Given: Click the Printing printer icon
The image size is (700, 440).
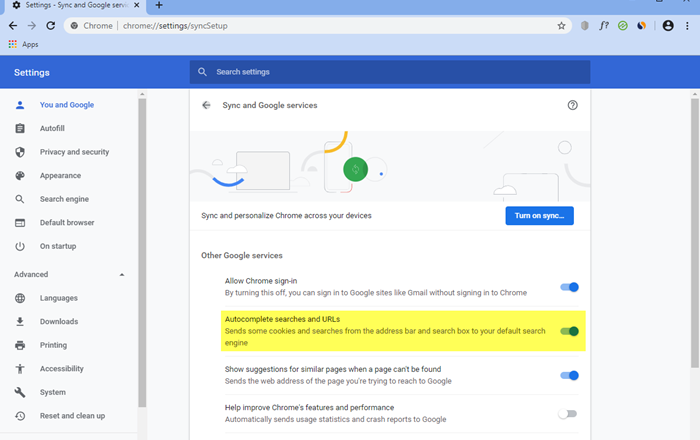Looking at the screenshot, I should click(x=20, y=345).
